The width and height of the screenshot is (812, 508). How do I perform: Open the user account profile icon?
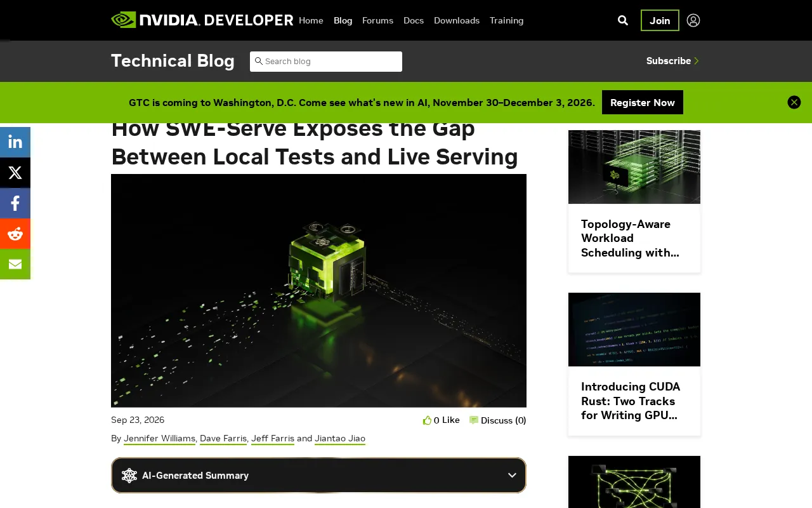click(x=693, y=20)
